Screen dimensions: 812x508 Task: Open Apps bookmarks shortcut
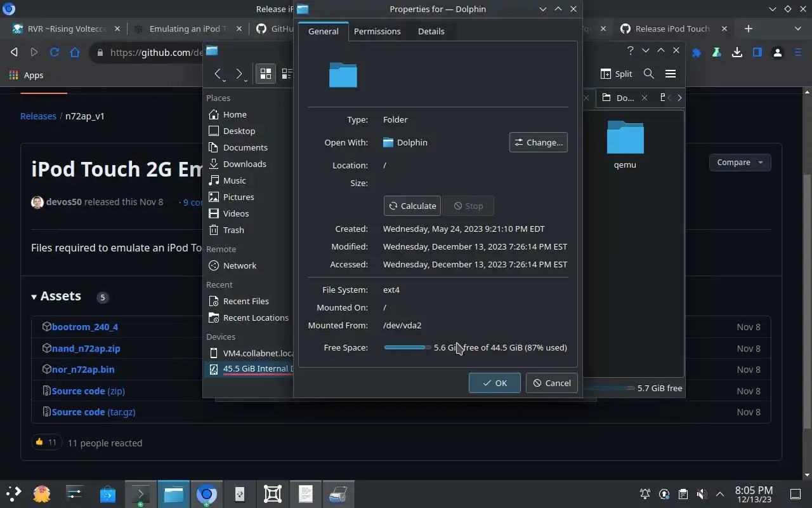click(27, 75)
